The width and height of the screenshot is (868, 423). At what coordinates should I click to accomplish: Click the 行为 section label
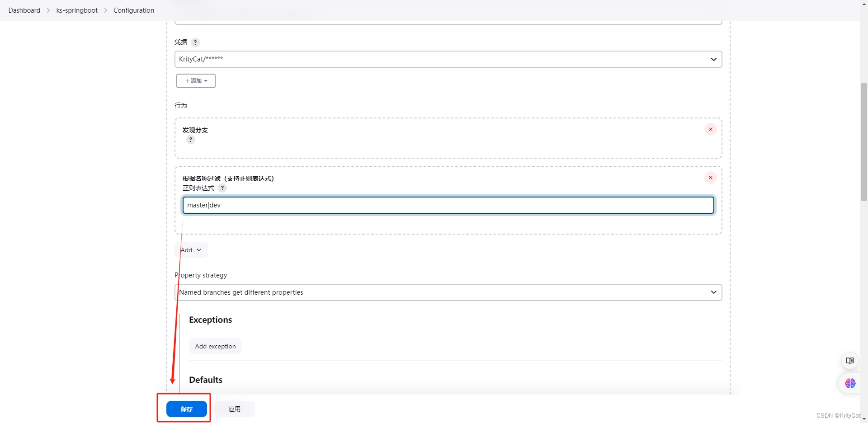(181, 105)
